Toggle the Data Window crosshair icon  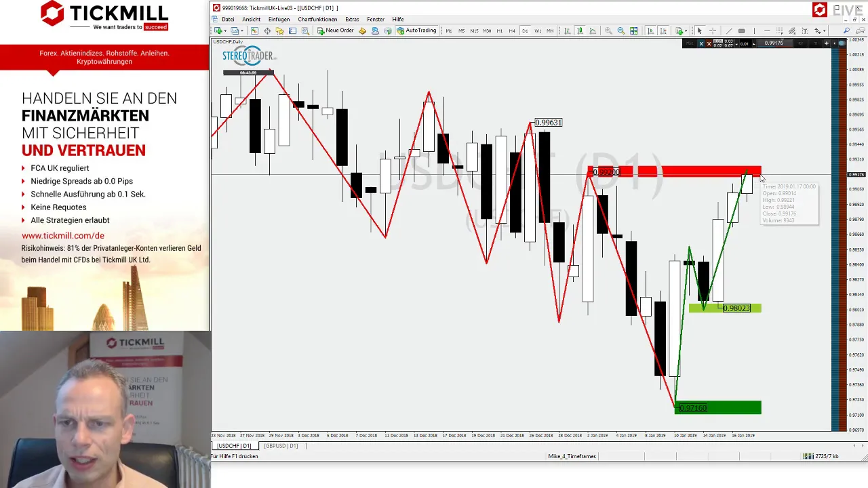point(267,30)
